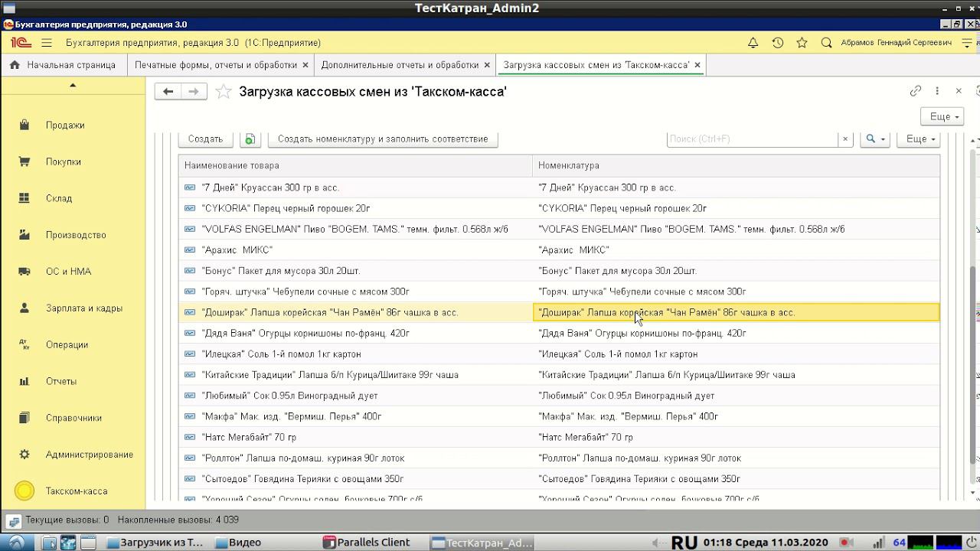Screen dimensions: 980x551
Task: Click the Справочники books icon
Action: [x=24, y=418]
